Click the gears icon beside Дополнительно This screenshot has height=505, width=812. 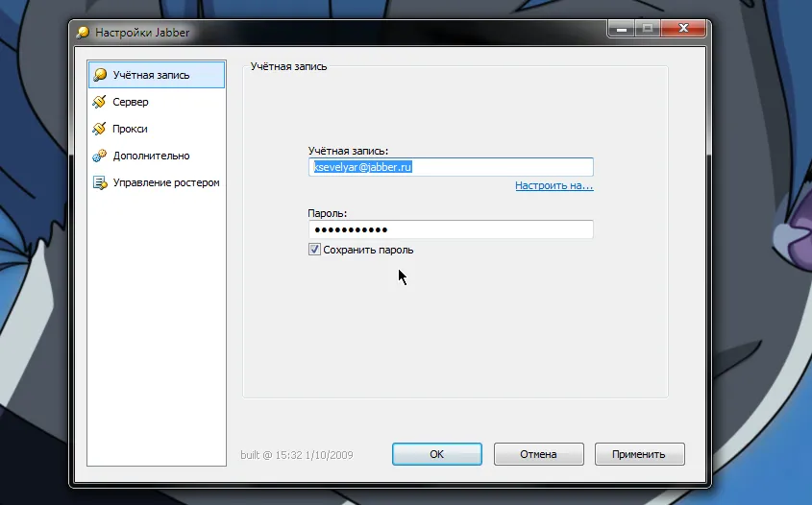99,156
